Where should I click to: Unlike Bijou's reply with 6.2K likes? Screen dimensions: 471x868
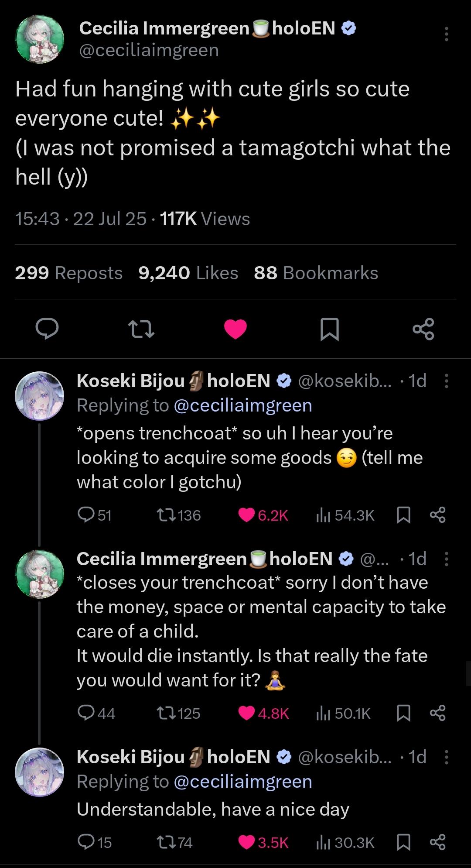coord(246,515)
